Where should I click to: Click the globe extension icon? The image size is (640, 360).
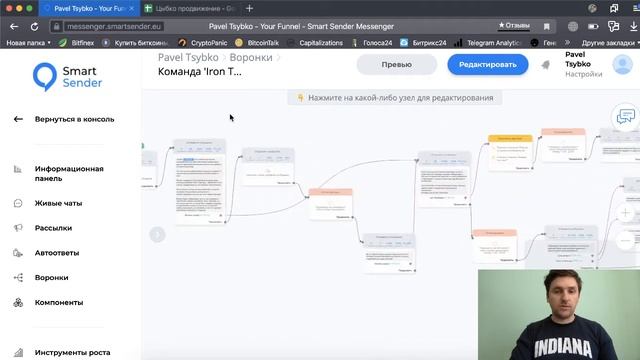tap(573, 27)
